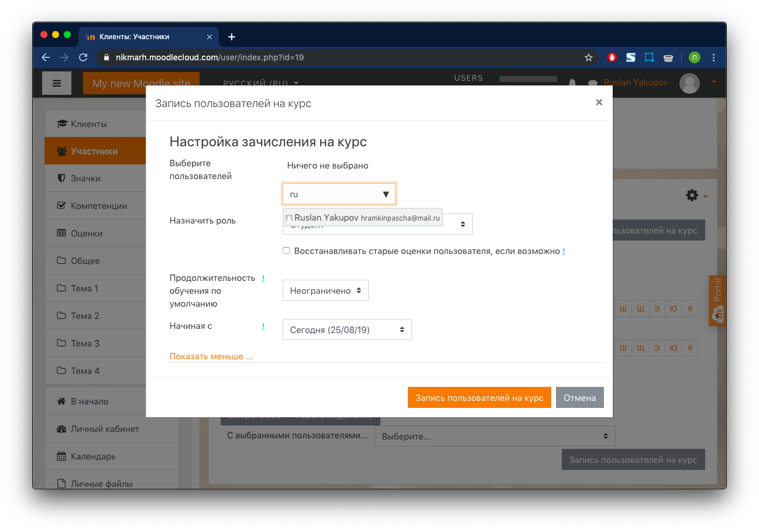Expand the user menu arrow beside avatar

[x=714, y=83]
